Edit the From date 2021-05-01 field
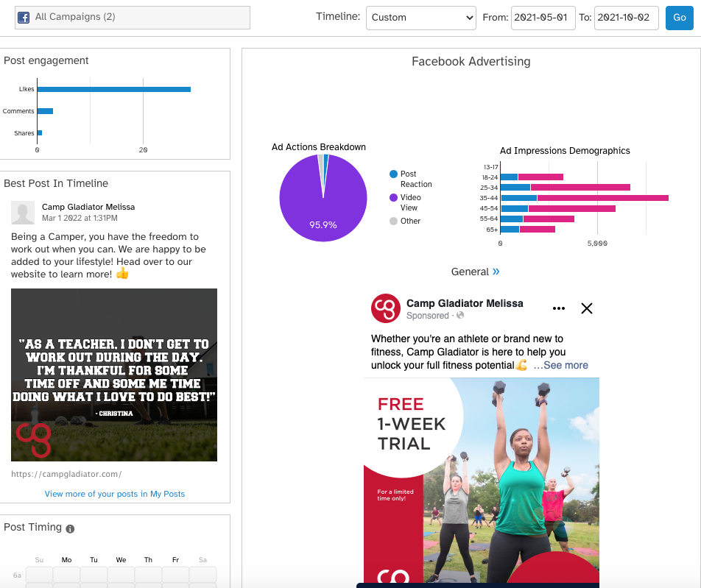Image resolution: width=701 pixels, height=588 pixels. pos(543,18)
